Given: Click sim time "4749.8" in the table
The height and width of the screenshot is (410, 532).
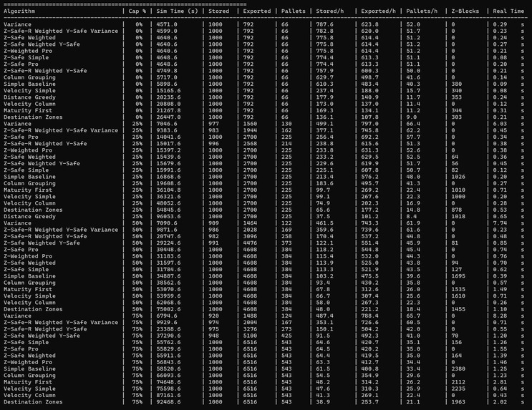Looking at the screenshot, I should 167,71.
